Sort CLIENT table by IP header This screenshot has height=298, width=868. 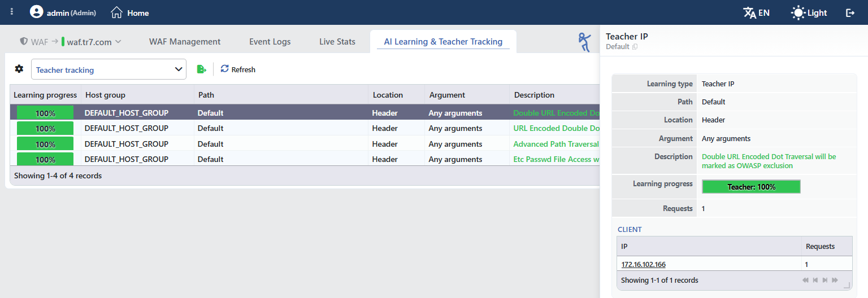pos(709,246)
